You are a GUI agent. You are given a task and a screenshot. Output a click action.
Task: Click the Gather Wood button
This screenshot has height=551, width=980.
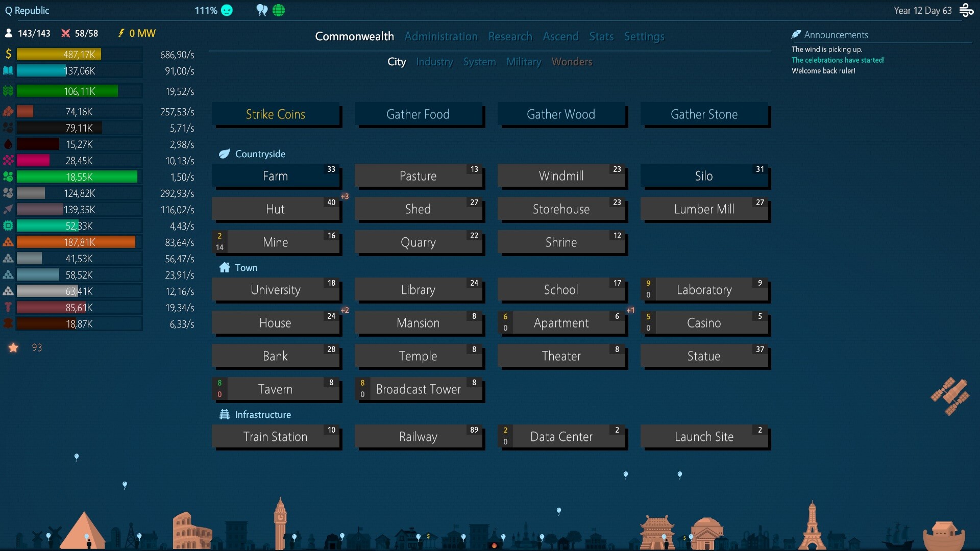560,114
